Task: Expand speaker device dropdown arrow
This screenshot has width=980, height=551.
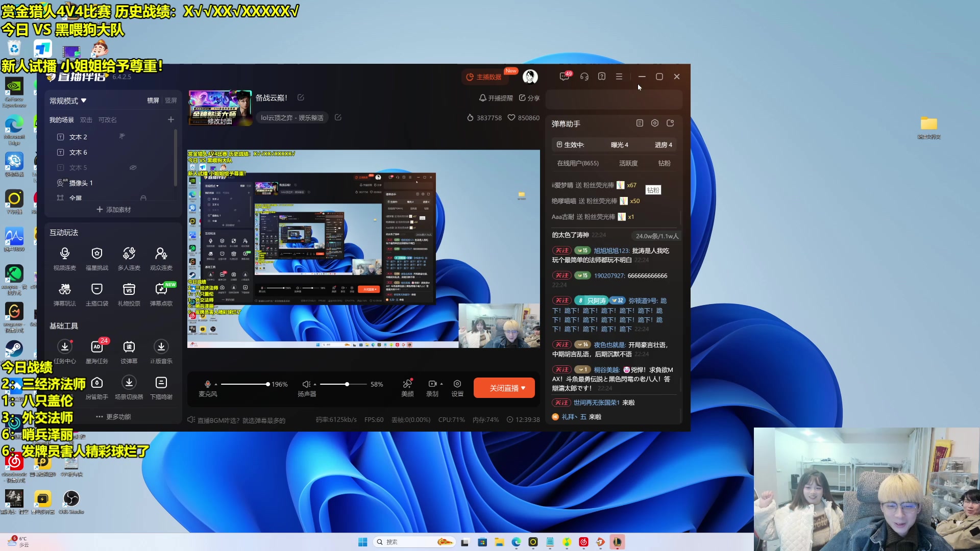Action: pyautogui.click(x=314, y=384)
